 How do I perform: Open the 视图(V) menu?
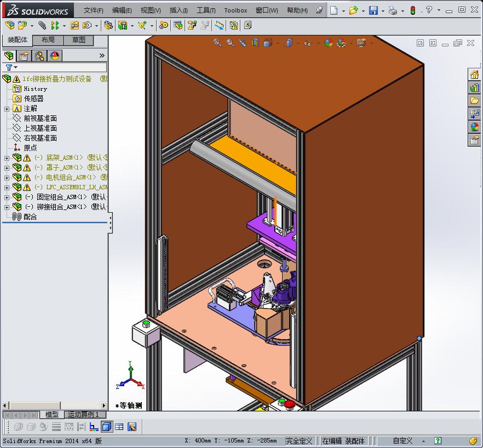(x=150, y=10)
